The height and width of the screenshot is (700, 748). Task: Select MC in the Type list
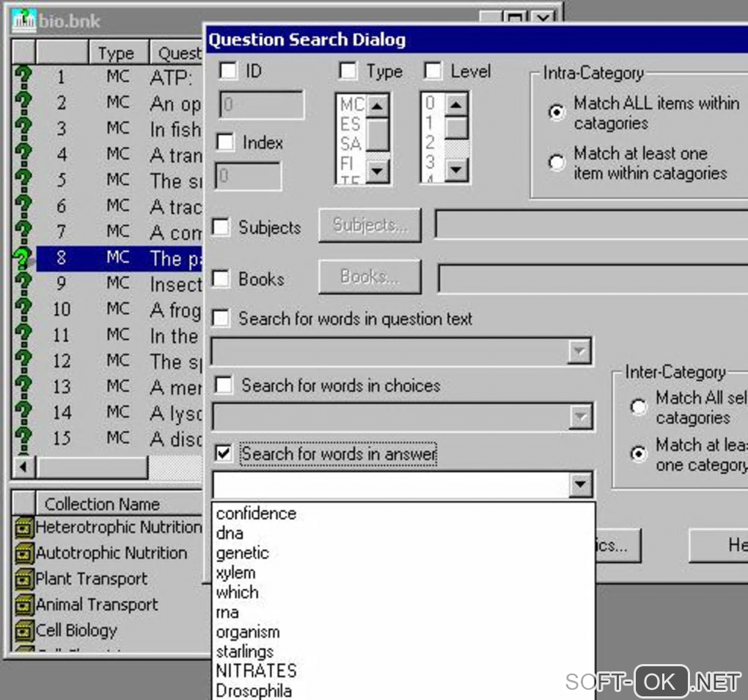[x=351, y=104]
